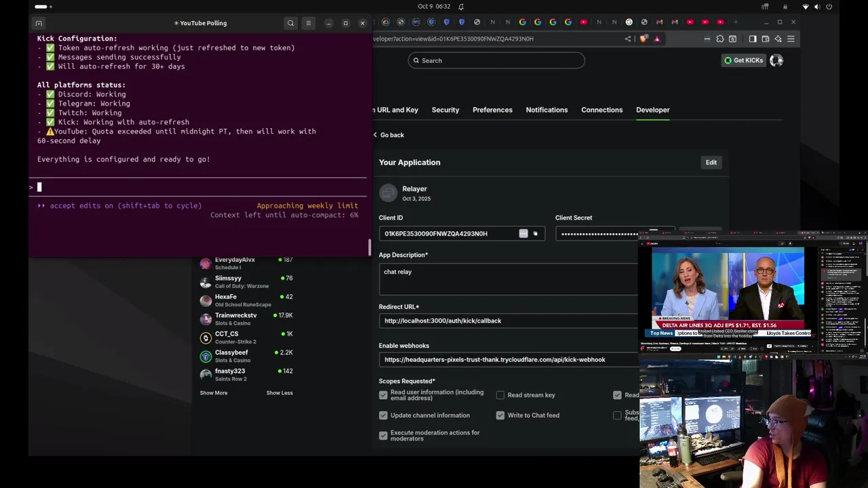
Task: Open the EverydayAlvx channel
Action: tap(246, 264)
